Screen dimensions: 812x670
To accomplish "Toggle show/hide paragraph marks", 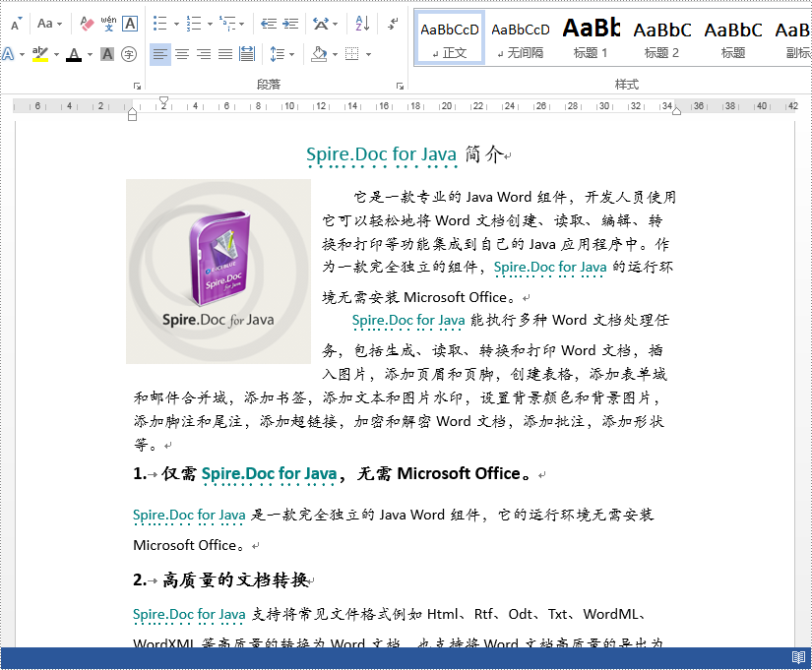I will click(393, 24).
